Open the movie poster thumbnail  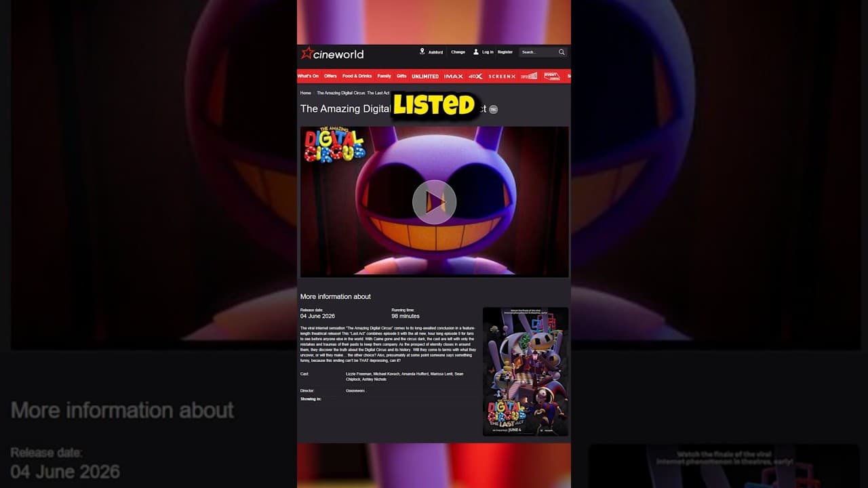coord(526,371)
